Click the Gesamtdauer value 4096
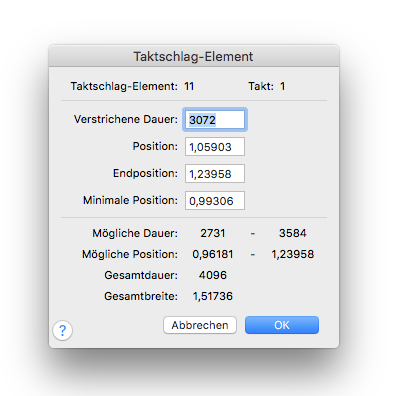 tap(213, 275)
